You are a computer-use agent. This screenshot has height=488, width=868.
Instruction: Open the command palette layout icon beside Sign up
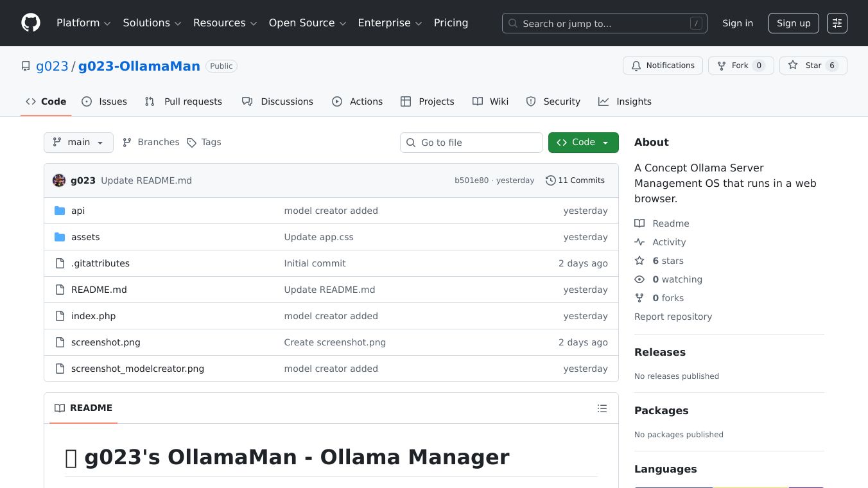point(837,22)
